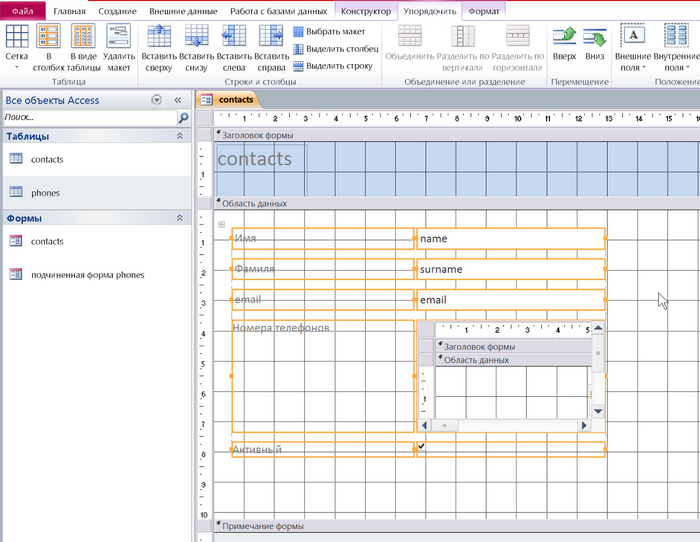Select the contacts form in Формы group
This screenshot has height=542, width=700.
pyautogui.click(x=97, y=241)
